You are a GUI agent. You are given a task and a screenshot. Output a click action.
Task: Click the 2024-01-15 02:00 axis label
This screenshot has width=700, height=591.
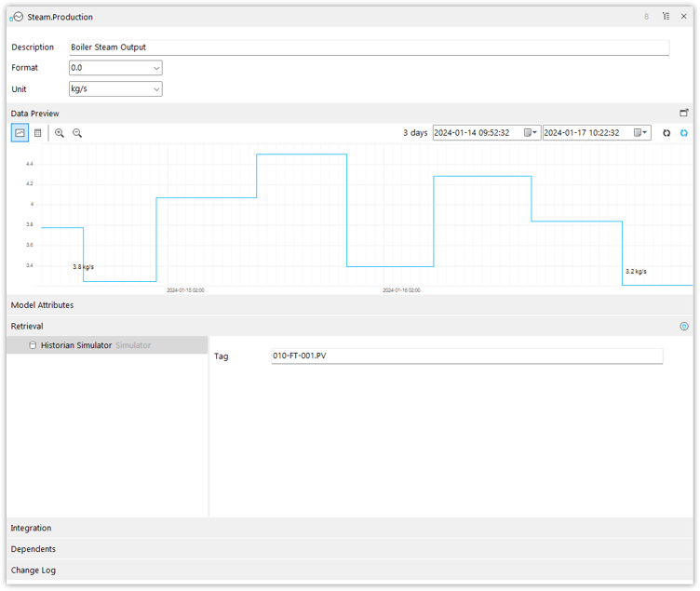point(185,290)
